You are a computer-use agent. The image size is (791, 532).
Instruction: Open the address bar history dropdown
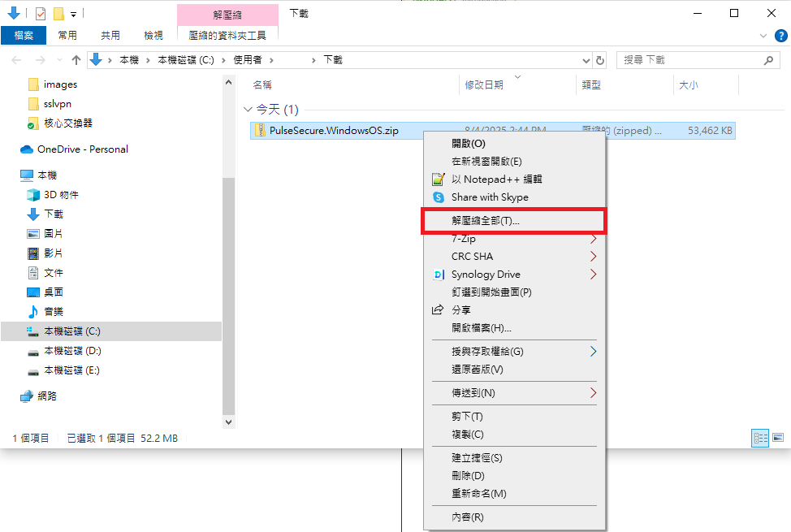[x=586, y=61]
